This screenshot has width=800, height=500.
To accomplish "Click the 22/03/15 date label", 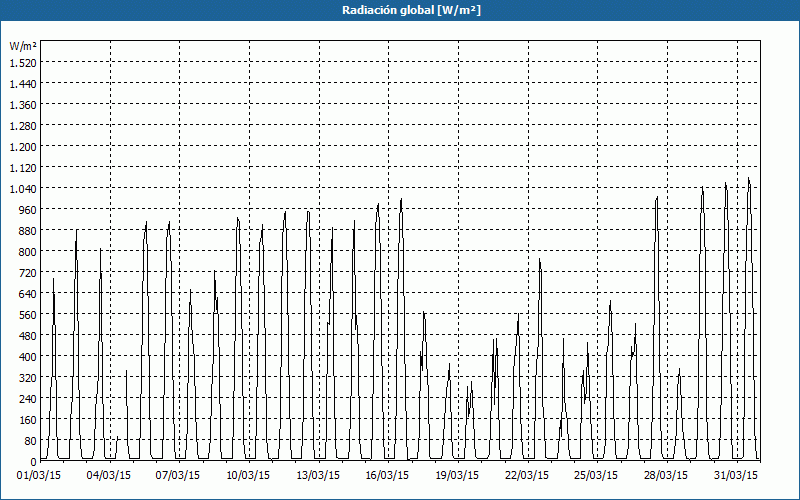I will pos(527,476).
